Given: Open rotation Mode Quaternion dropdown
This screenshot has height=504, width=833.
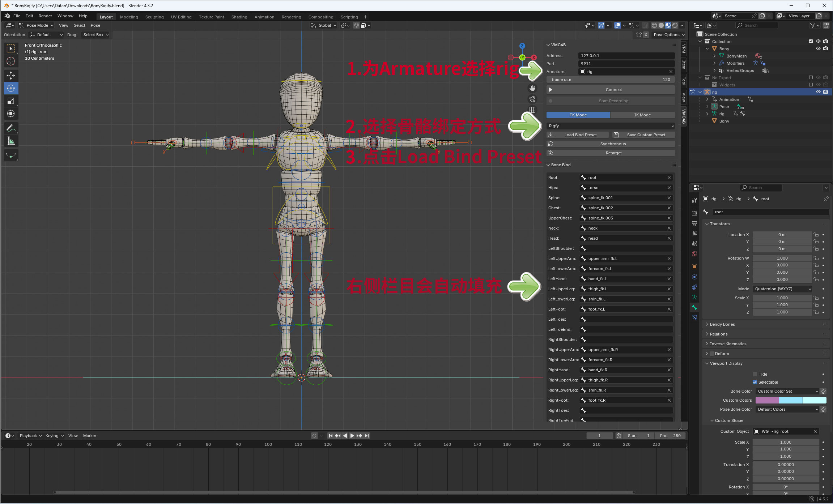Looking at the screenshot, I should [783, 289].
